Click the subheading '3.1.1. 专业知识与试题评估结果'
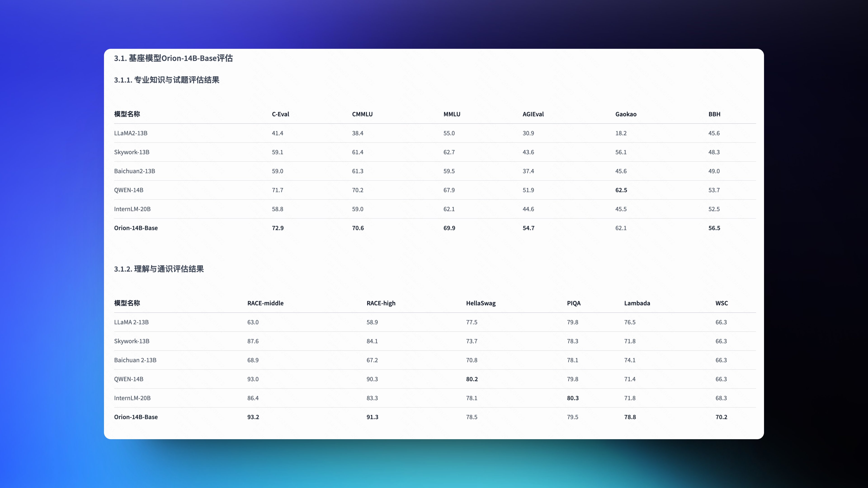 pyautogui.click(x=166, y=80)
